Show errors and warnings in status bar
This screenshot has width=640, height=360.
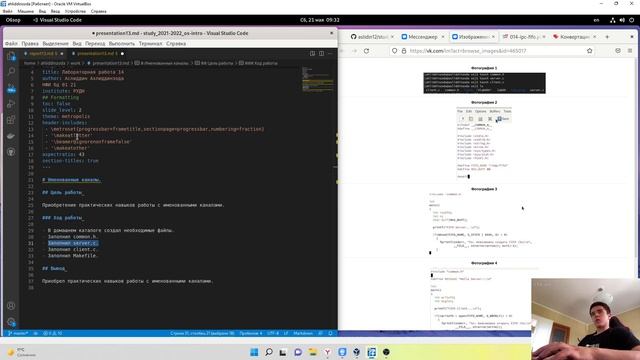click(x=53, y=333)
